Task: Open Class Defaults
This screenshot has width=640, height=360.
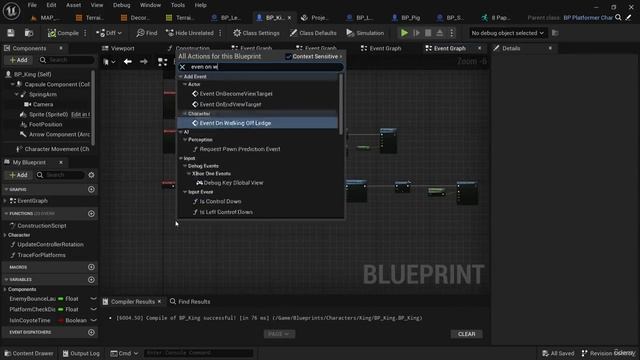Action: coord(313,33)
